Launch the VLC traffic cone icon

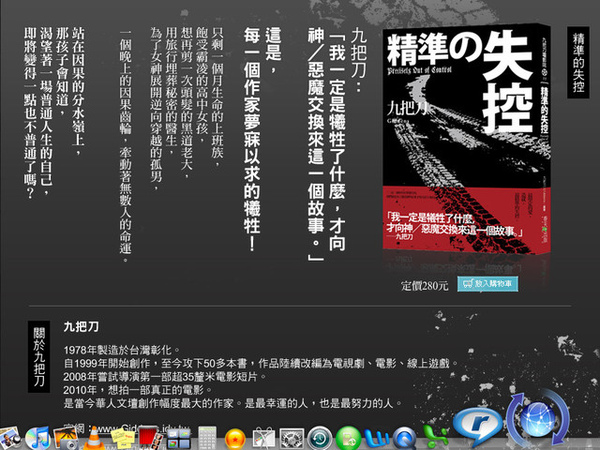pos(94,438)
